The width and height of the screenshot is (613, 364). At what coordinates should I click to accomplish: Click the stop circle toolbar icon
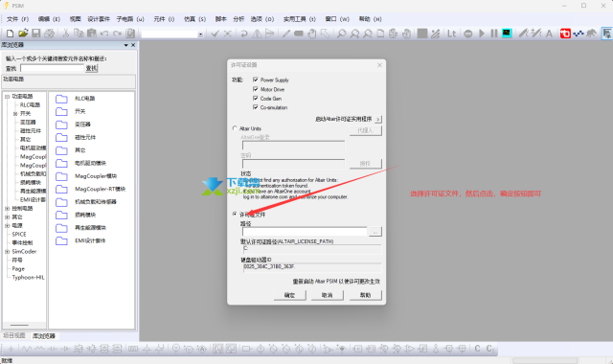(x=468, y=34)
